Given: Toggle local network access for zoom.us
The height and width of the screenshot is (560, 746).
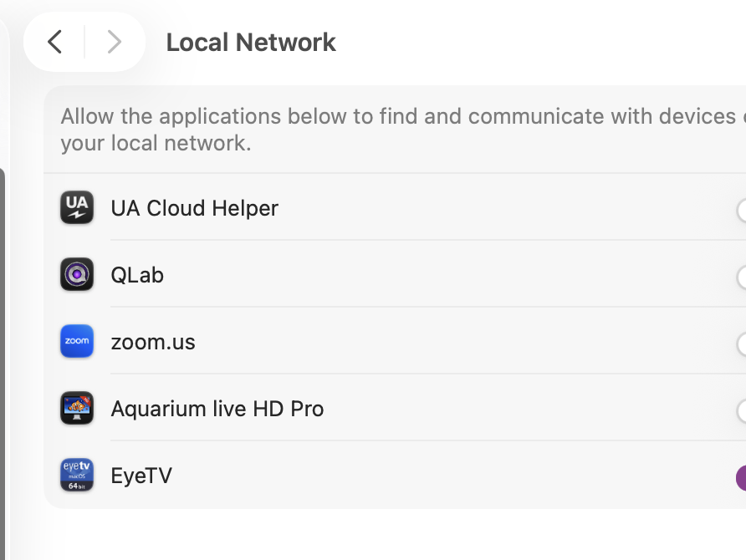Looking at the screenshot, I should click(x=741, y=344).
